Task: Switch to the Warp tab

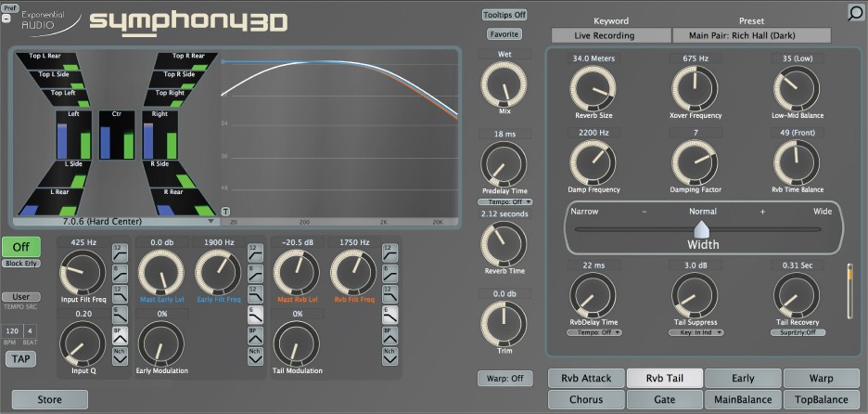Action: pos(821,379)
